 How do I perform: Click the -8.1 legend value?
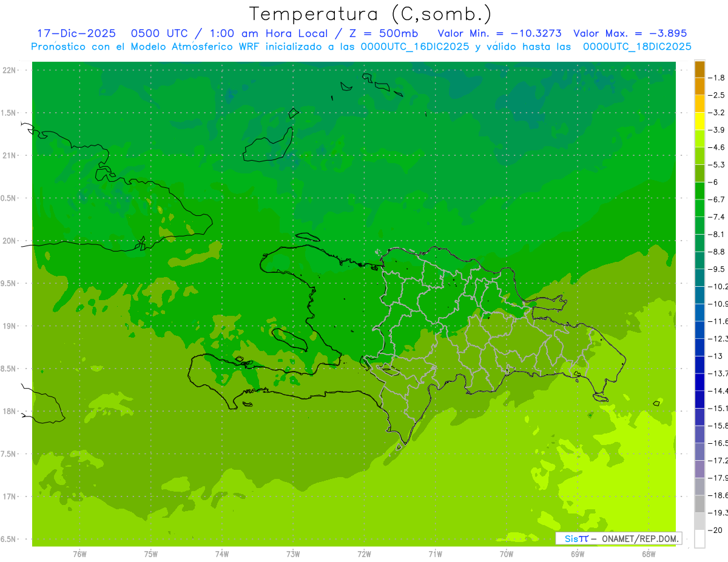pos(718,235)
